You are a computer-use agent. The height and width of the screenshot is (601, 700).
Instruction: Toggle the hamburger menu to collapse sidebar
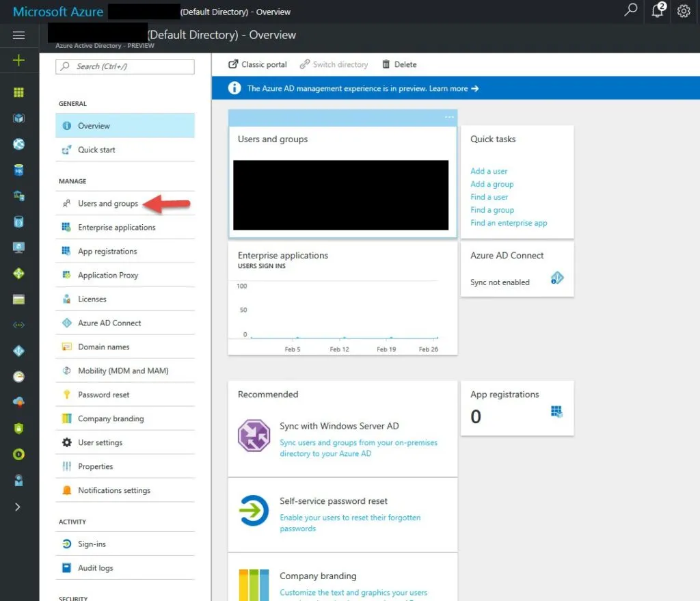click(19, 36)
